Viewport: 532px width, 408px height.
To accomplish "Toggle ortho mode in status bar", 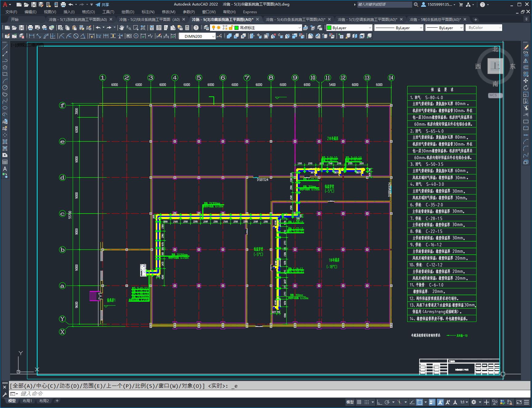I will [379, 402].
